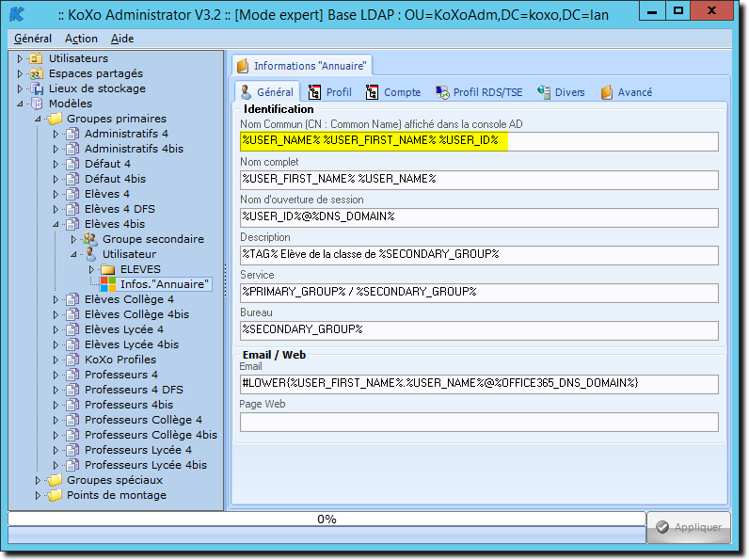Click the KoXo Profiles template icon
749x560 pixels.
tap(72, 360)
